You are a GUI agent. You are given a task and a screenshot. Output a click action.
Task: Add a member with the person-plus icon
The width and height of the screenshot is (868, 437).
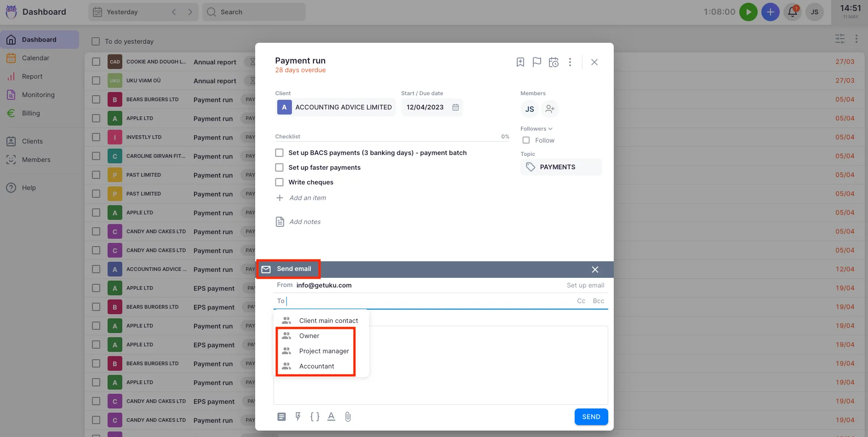pos(549,109)
